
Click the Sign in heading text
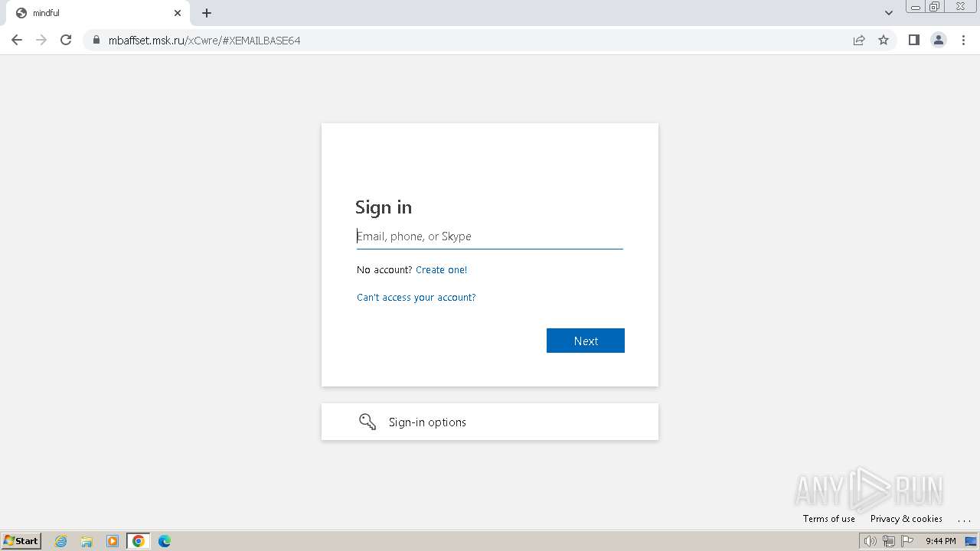(384, 207)
